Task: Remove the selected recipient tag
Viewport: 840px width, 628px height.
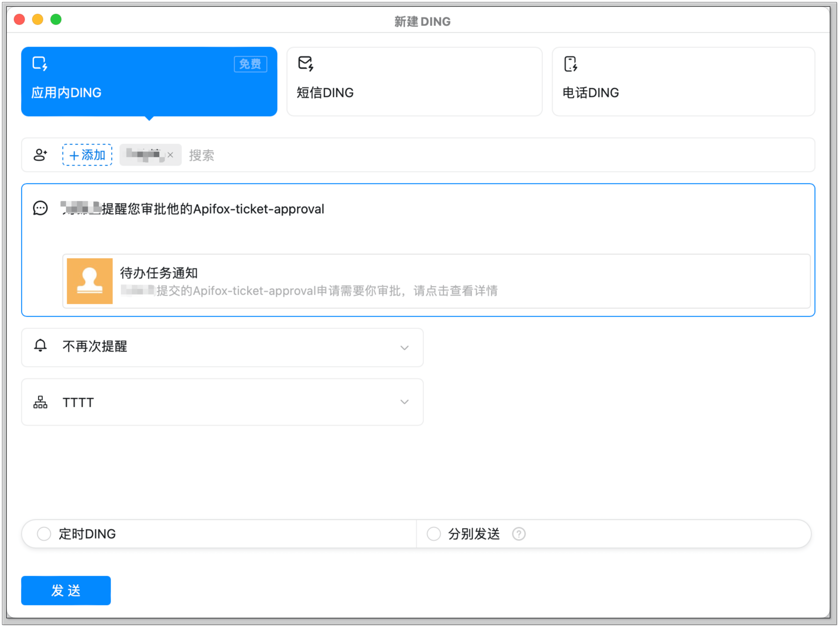Action: point(171,155)
